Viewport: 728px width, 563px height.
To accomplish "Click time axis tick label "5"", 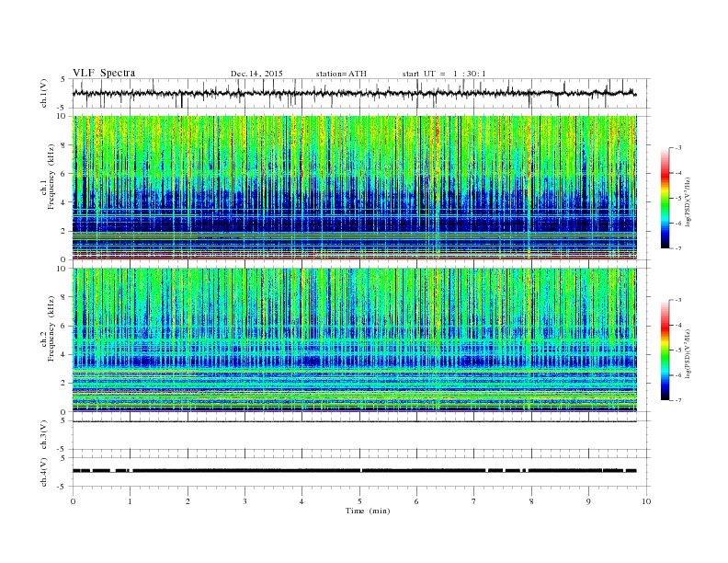I will coord(359,501).
